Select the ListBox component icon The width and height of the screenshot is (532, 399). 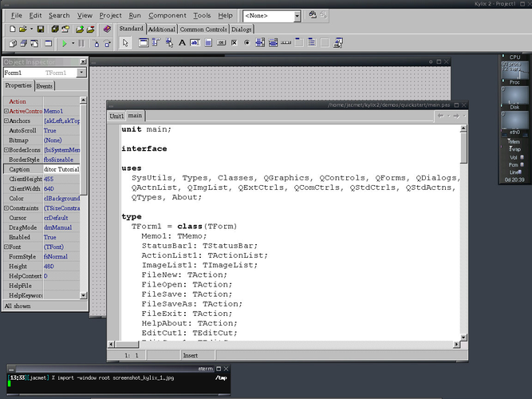click(x=260, y=43)
